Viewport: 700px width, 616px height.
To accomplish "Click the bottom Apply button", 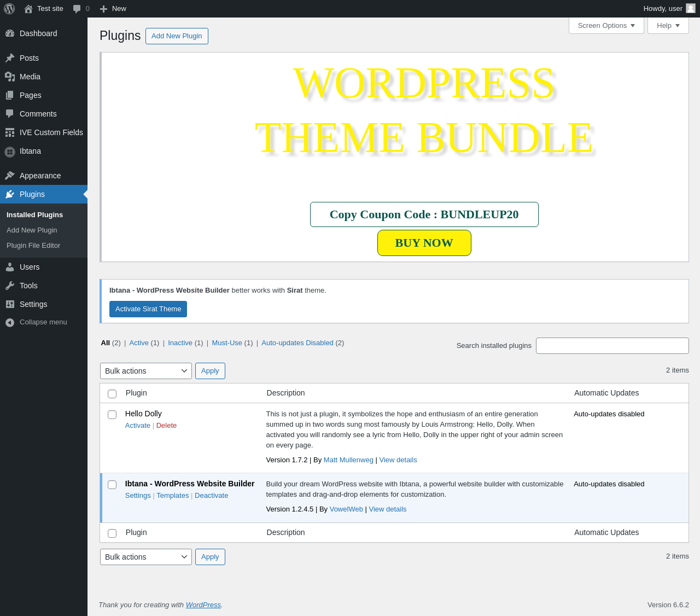I will tap(210, 557).
